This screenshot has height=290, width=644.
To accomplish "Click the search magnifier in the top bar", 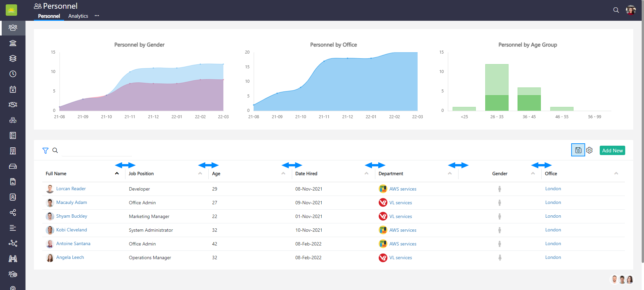I will pos(616,10).
